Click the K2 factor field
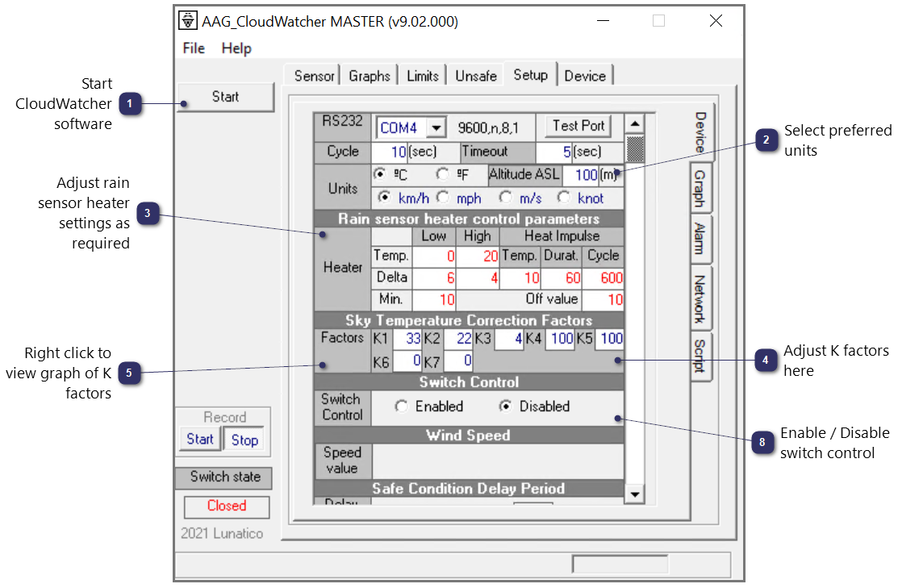Screen dimensions: 898x588 pos(457,339)
